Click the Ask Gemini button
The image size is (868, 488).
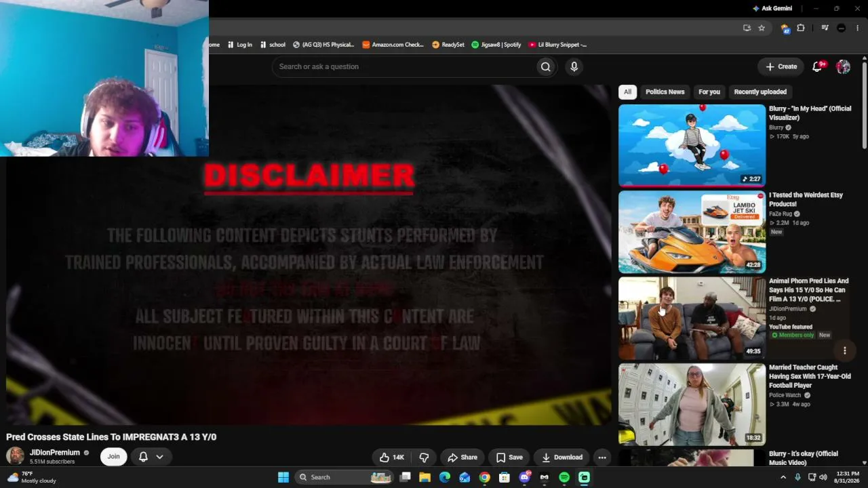pos(772,9)
